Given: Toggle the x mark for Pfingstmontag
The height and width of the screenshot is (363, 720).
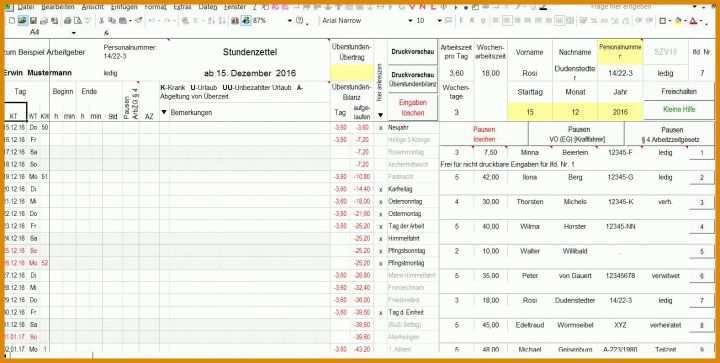Looking at the screenshot, I should (381, 263).
